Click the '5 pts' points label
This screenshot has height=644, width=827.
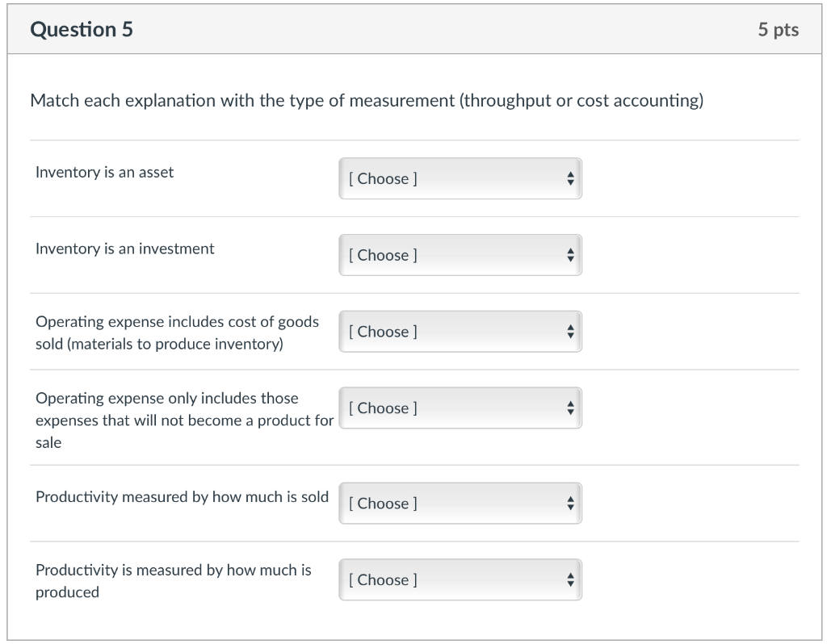click(x=778, y=30)
